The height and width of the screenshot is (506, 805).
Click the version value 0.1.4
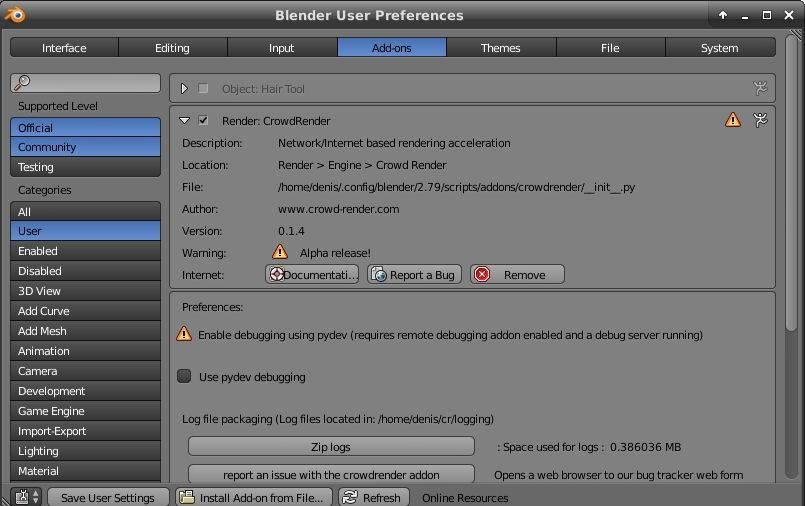tap(291, 231)
